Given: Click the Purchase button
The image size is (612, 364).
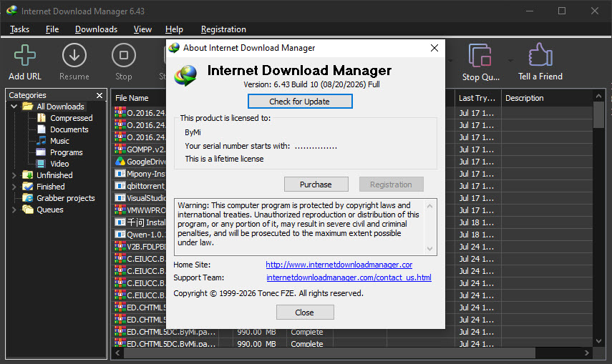Looking at the screenshot, I should [316, 185].
